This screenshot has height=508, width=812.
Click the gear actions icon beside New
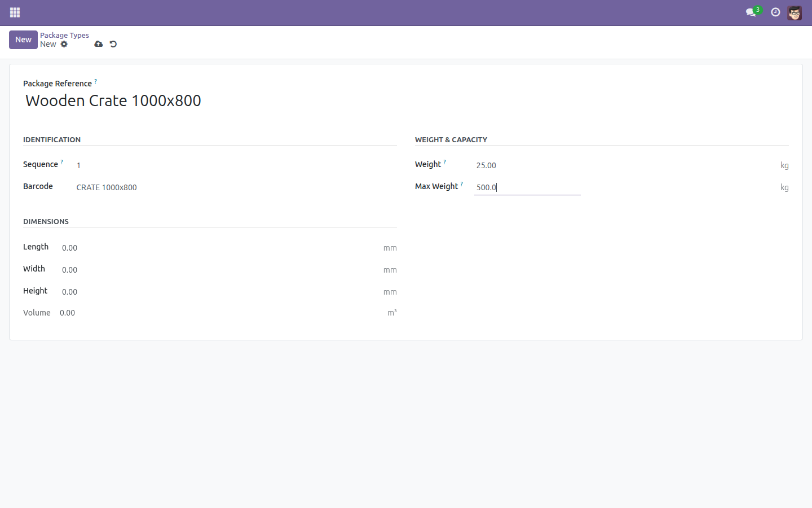pyautogui.click(x=64, y=44)
